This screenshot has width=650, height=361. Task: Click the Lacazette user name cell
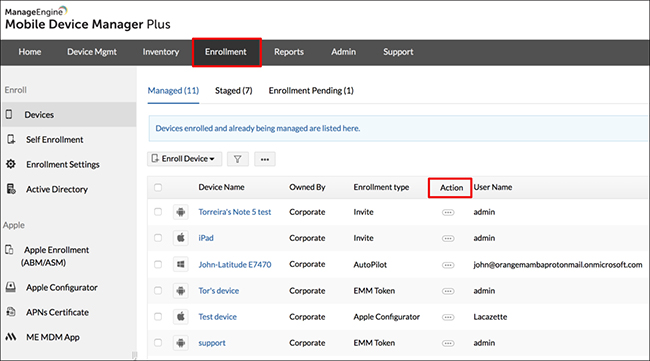pyautogui.click(x=490, y=317)
